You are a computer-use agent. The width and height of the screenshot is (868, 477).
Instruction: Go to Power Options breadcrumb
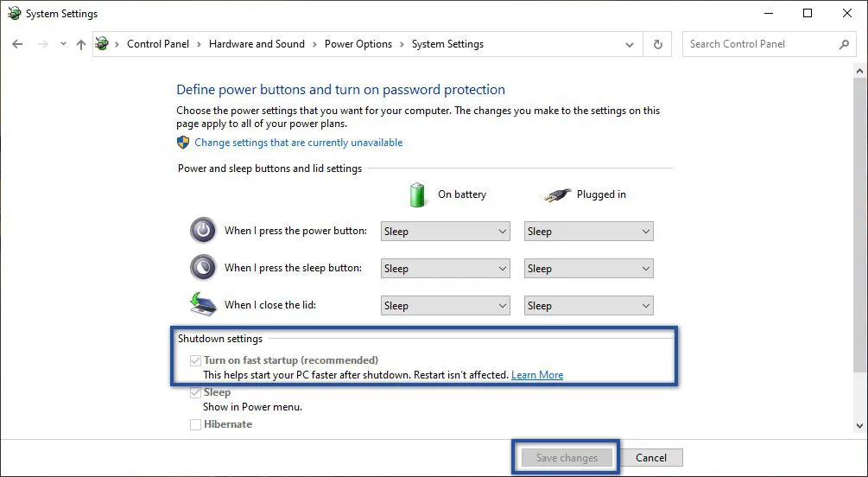pyautogui.click(x=358, y=44)
